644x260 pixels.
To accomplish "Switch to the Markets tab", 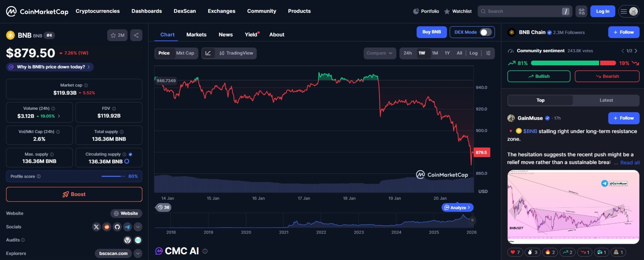I will [x=196, y=35].
